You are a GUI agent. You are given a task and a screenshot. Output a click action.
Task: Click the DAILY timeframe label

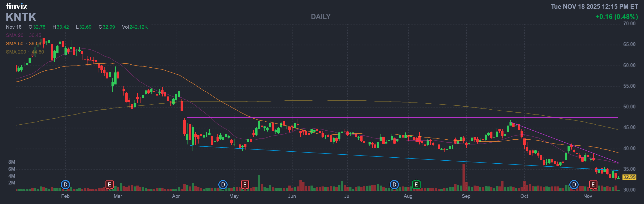(x=320, y=17)
